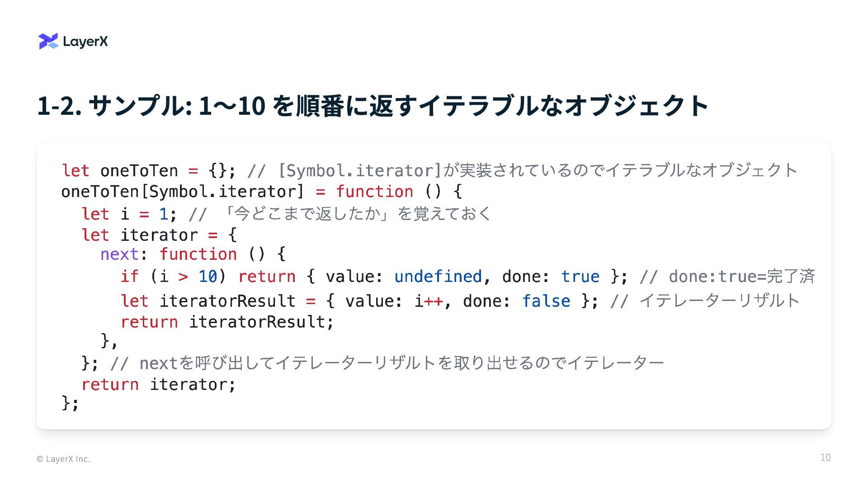Click the page number 10
Image resolution: width=868 pixels, height=488 pixels.
click(x=826, y=458)
